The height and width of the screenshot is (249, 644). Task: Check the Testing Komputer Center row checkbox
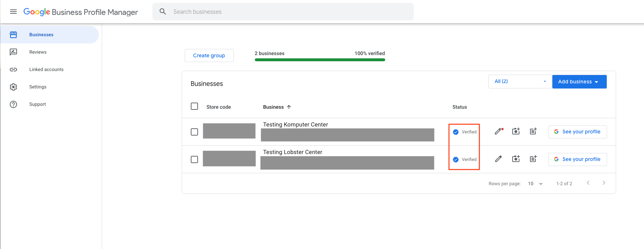coord(194,132)
